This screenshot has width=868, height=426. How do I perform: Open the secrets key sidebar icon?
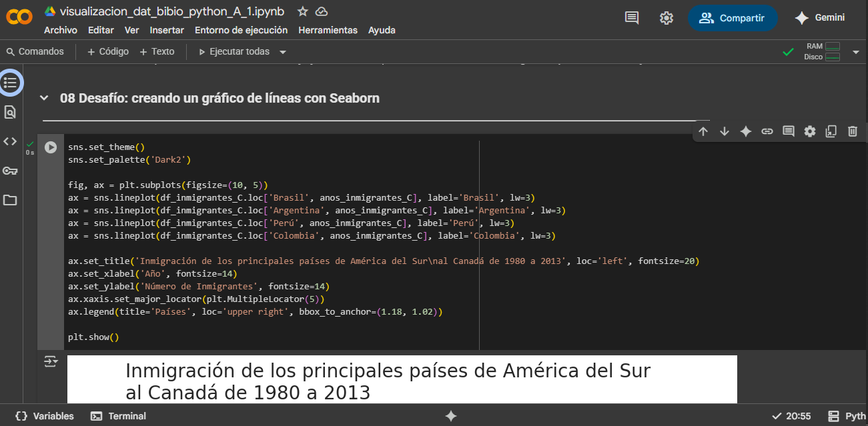click(x=10, y=171)
